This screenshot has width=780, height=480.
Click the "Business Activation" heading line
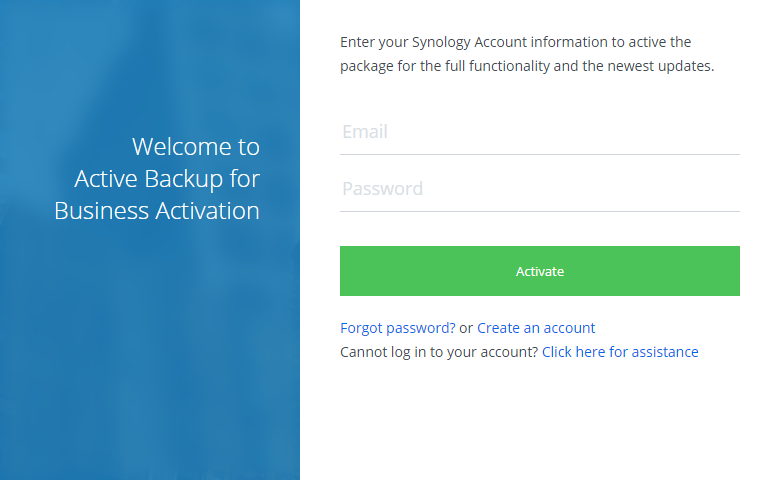157,211
